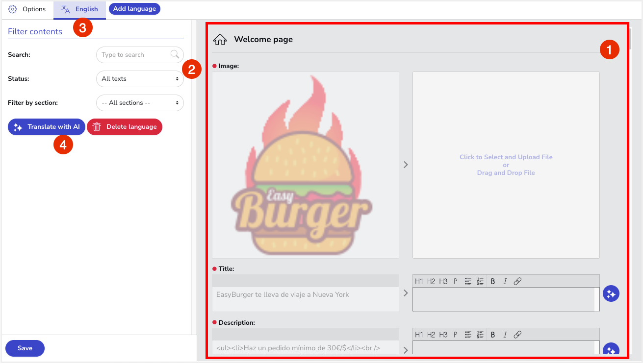Insert numbered list in Description editor

coord(480,335)
